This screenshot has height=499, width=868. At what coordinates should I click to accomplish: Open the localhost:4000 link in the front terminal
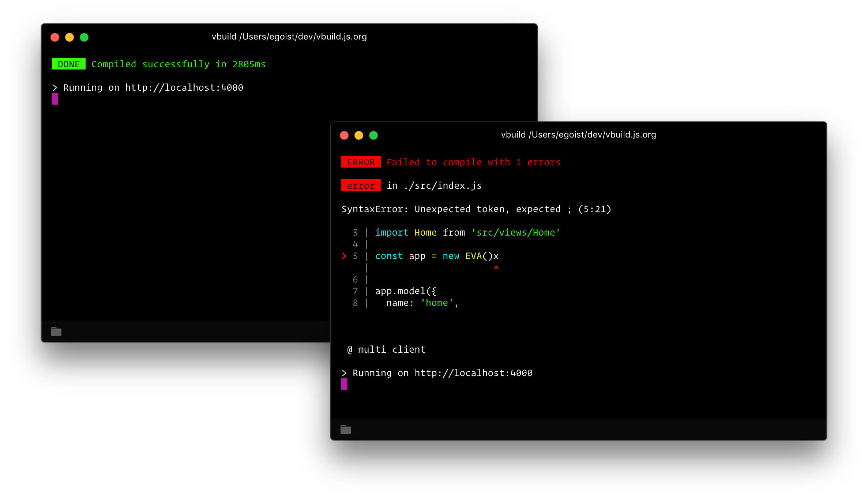pos(473,373)
